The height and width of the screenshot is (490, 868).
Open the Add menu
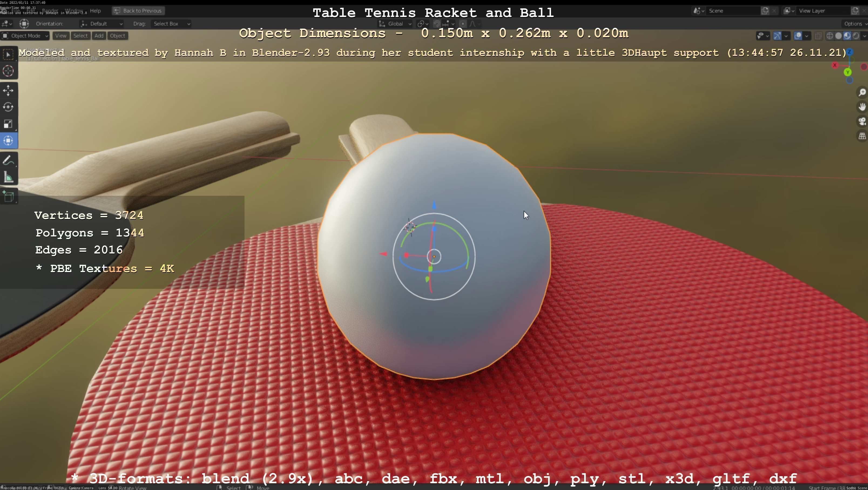tap(99, 36)
